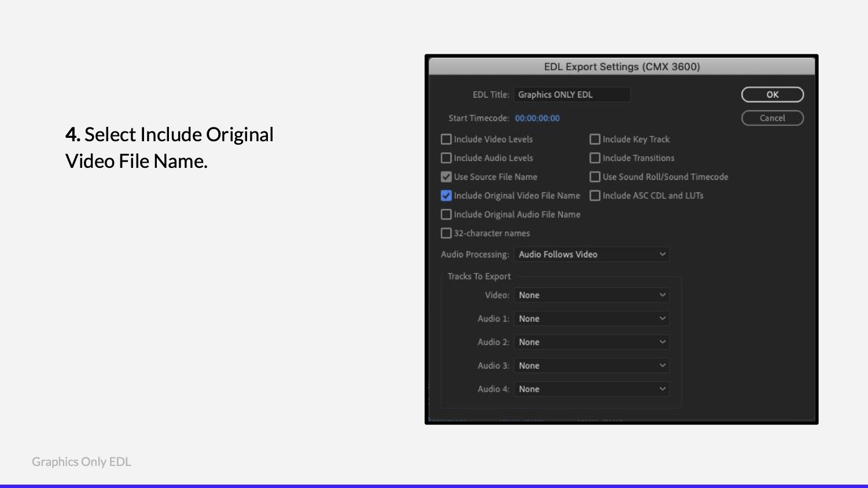This screenshot has width=868, height=488.
Task: Enable Include Audio Levels checkbox
Action: (x=446, y=158)
